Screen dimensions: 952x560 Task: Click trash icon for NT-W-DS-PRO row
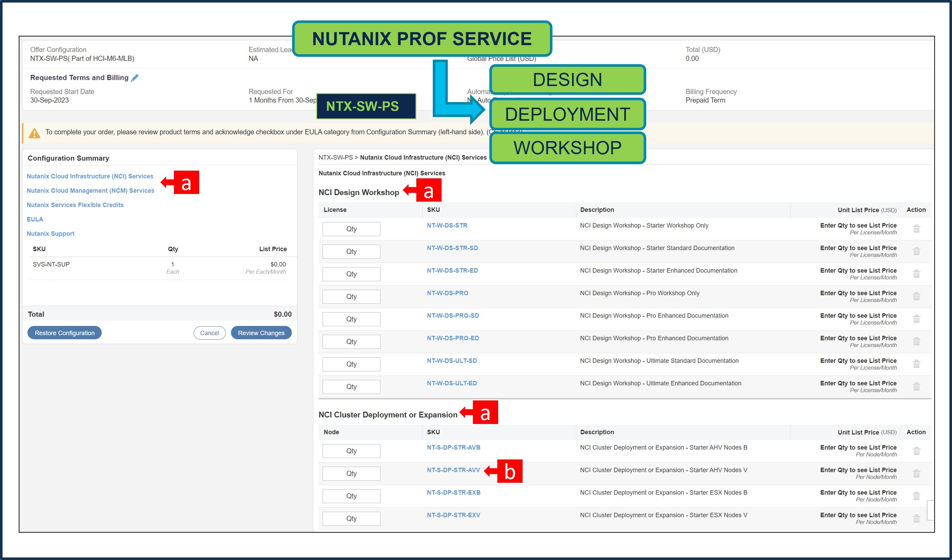click(x=916, y=296)
